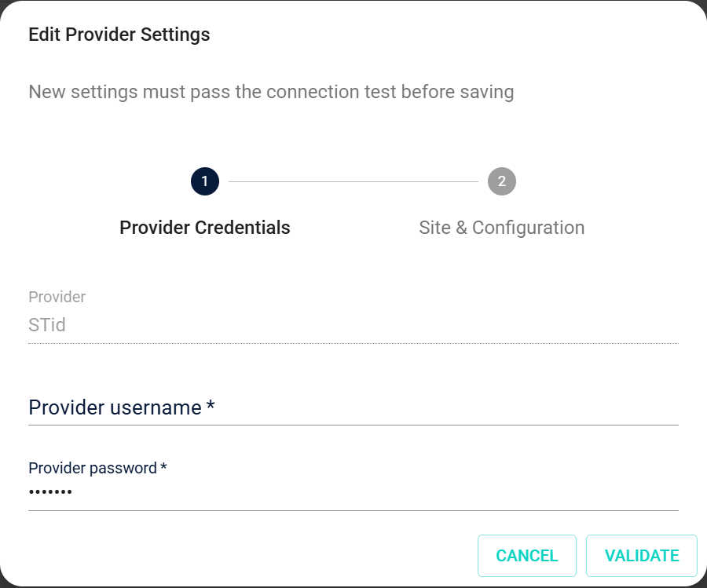The height and width of the screenshot is (588, 707).
Task: Select the masked password dots
Action: [50, 491]
